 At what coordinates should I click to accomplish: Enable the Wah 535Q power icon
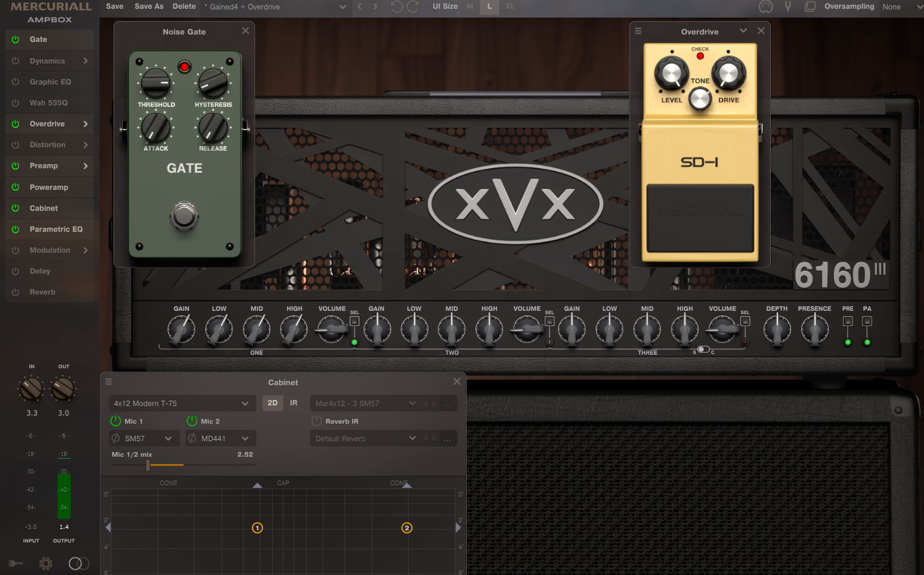[x=15, y=103]
